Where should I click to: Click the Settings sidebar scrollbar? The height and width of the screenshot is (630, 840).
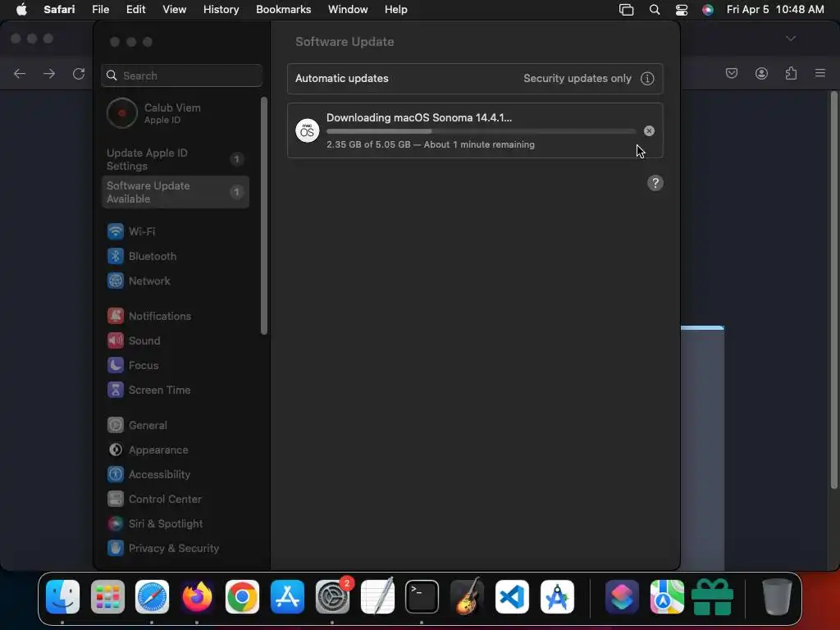pos(263,216)
